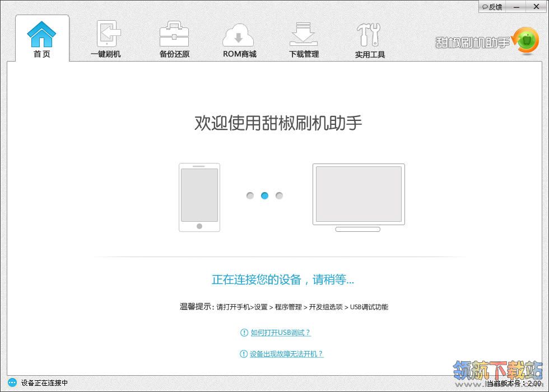The width and height of the screenshot is (549, 392).
Task: Click the phone device illustration
Action: [199, 197]
